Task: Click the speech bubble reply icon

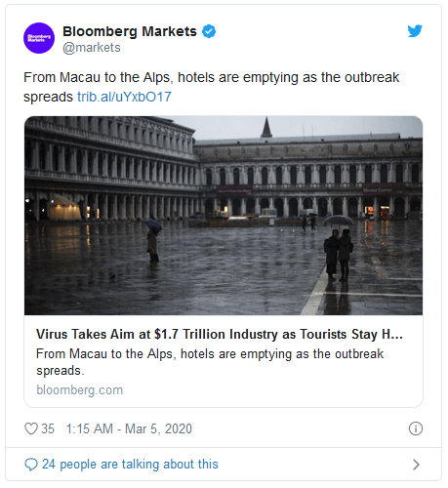Action: pos(31,465)
